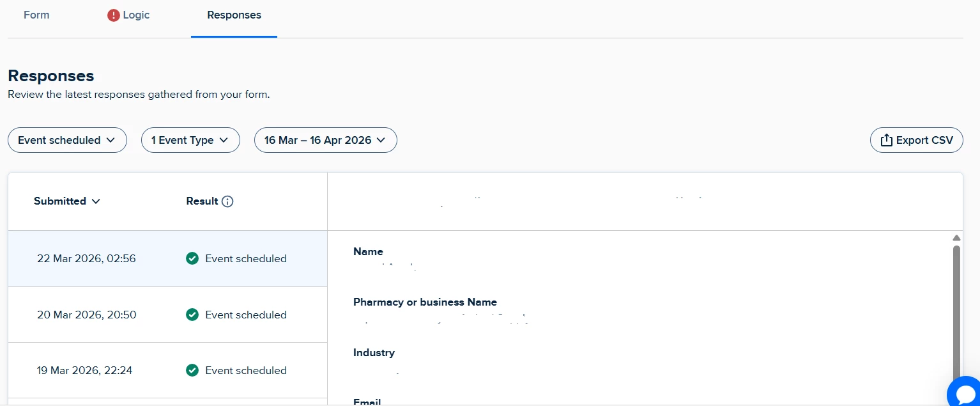Viewport: 980px width, 406px height.
Task: Select the 22 Mar 2026, 02:56 response row
Action: pos(167,259)
